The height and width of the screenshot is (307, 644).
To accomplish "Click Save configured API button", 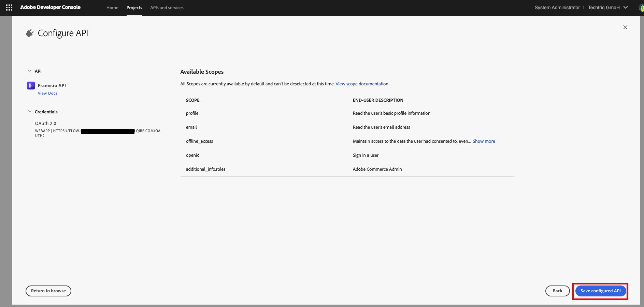I will click(x=600, y=291).
